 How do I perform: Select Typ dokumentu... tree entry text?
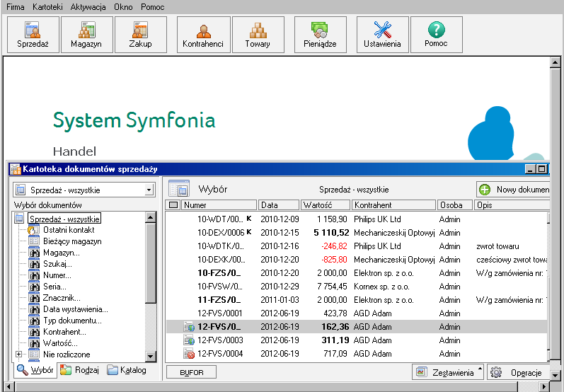point(72,321)
